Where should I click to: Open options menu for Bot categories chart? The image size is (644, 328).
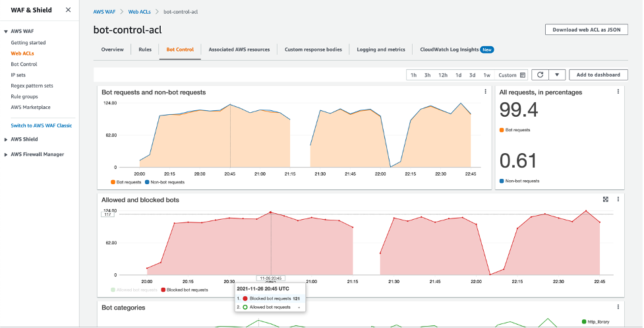(618, 307)
